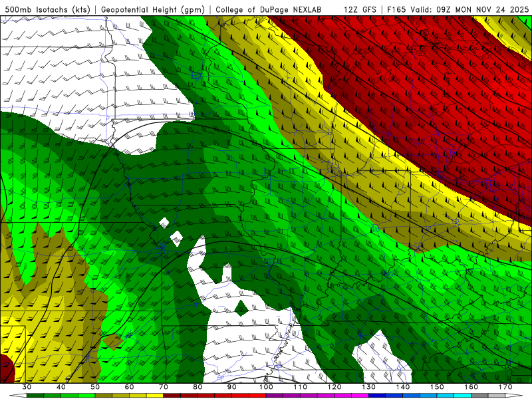The height and width of the screenshot is (399, 532).
Task: Click the '90' color scale label
Action: [x=232, y=387]
